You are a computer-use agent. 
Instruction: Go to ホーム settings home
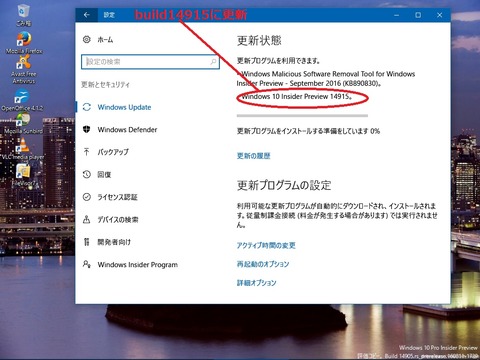(x=105, y=40)
